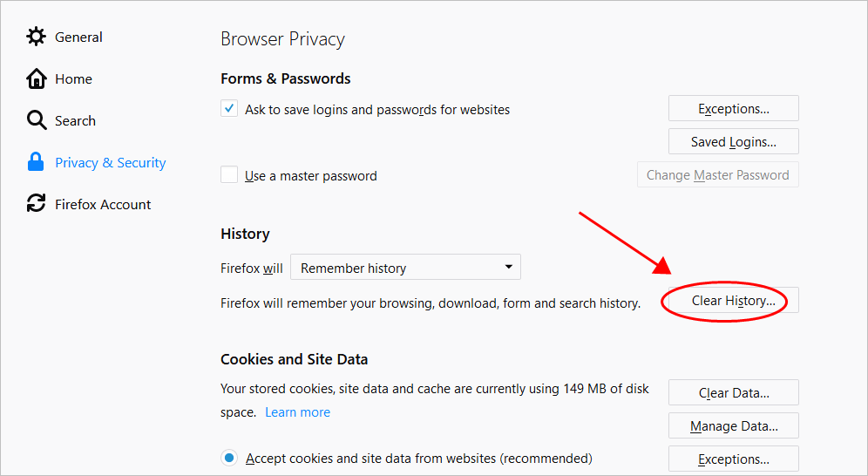Toggle Ask to save logins checkbox

229,108
